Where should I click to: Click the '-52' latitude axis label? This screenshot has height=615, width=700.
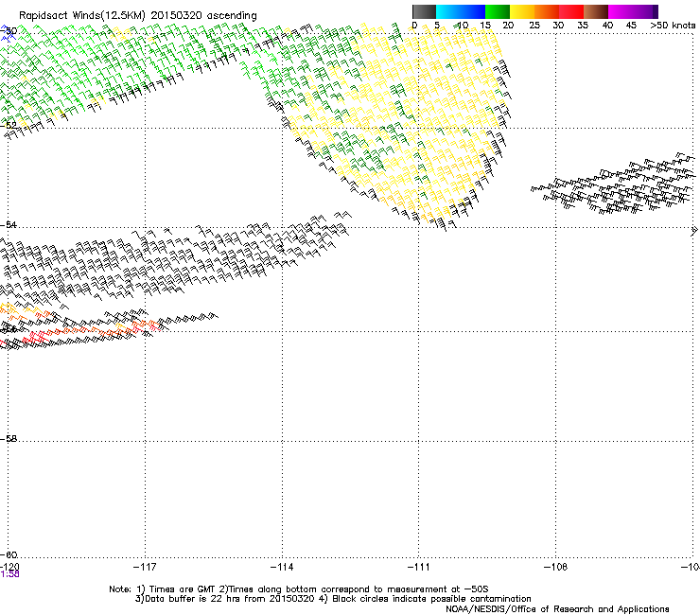click(x=9, y=125)
